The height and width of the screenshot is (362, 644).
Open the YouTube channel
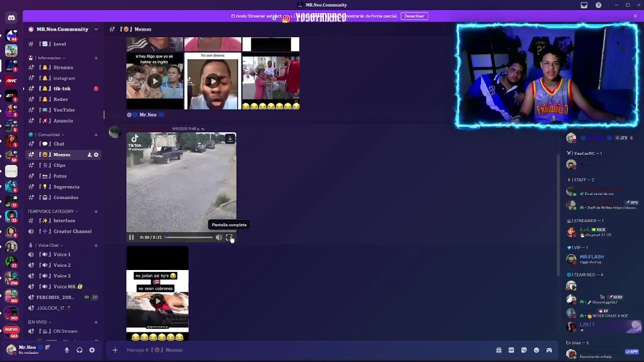click(x=63, y=110)
